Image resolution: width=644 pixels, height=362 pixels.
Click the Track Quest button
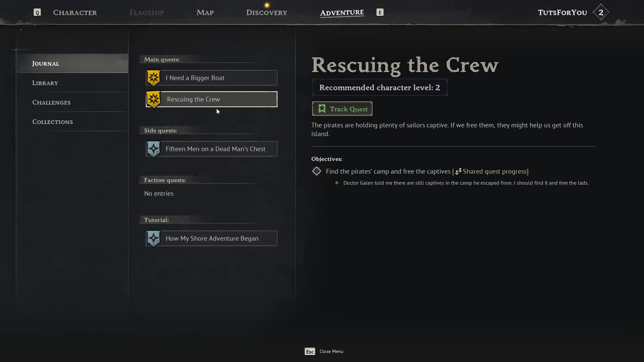342,109
